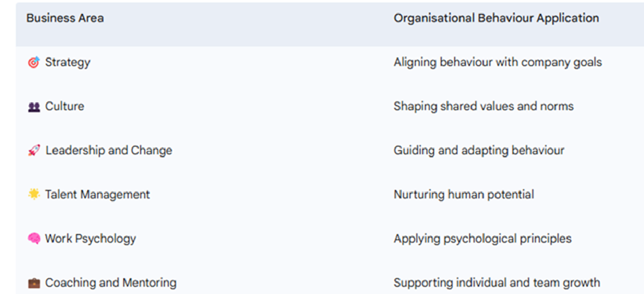Click the brain icon beside Work Psychology
The width and height of the screenshot is (644, 294).
point(34,238)
